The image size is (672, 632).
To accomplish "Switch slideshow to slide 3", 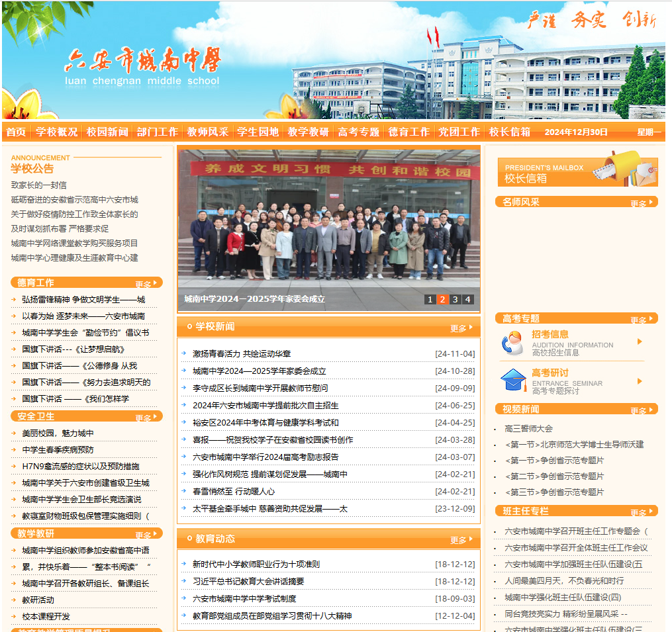I will pyautogui.click(x=455, y=300).
